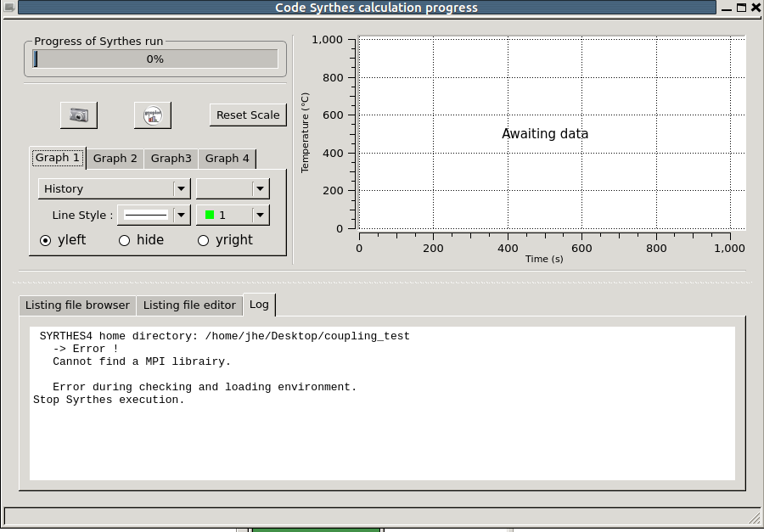Open the empty dropdown next to History
Viewport: 764px width, 532px height.
(x=233, y=188)
